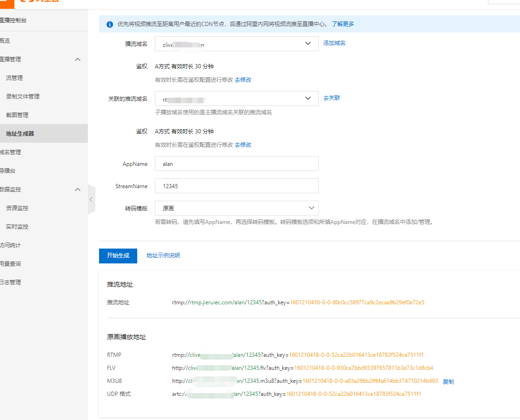Click the AppName input field showing alan
The image size is (520, 420).
coord(236,164)
